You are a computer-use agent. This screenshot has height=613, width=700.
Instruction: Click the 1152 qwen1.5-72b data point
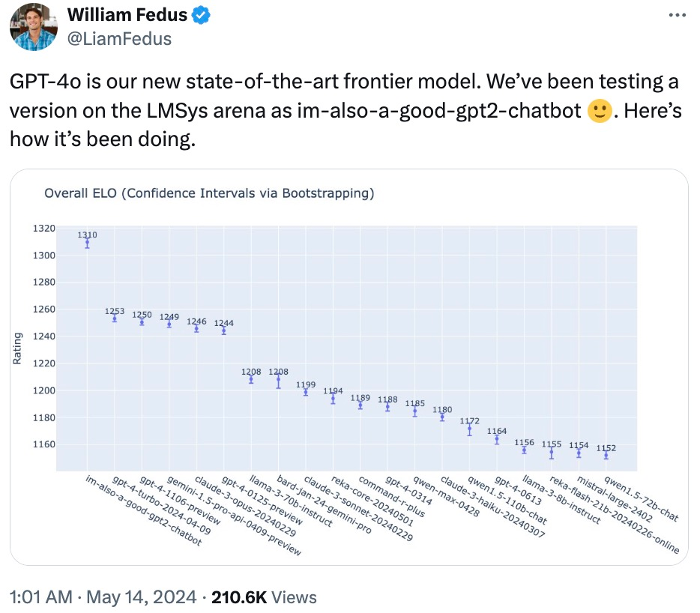[x=606, y=455]
